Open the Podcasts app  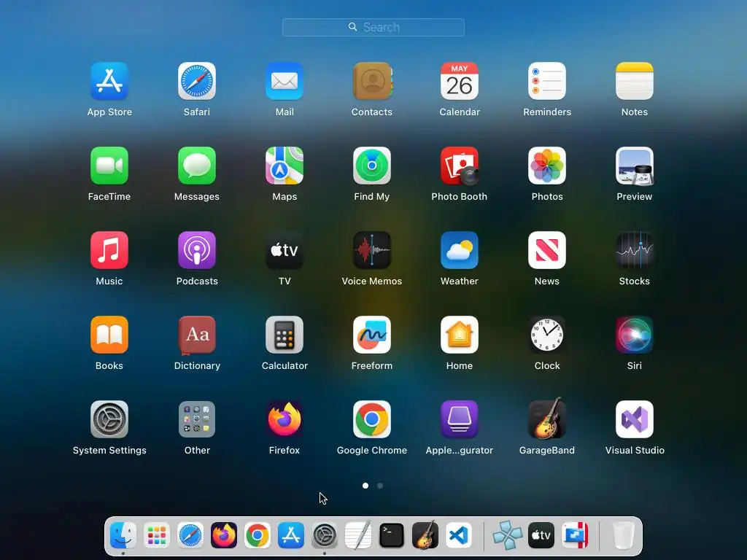(197, 251)
